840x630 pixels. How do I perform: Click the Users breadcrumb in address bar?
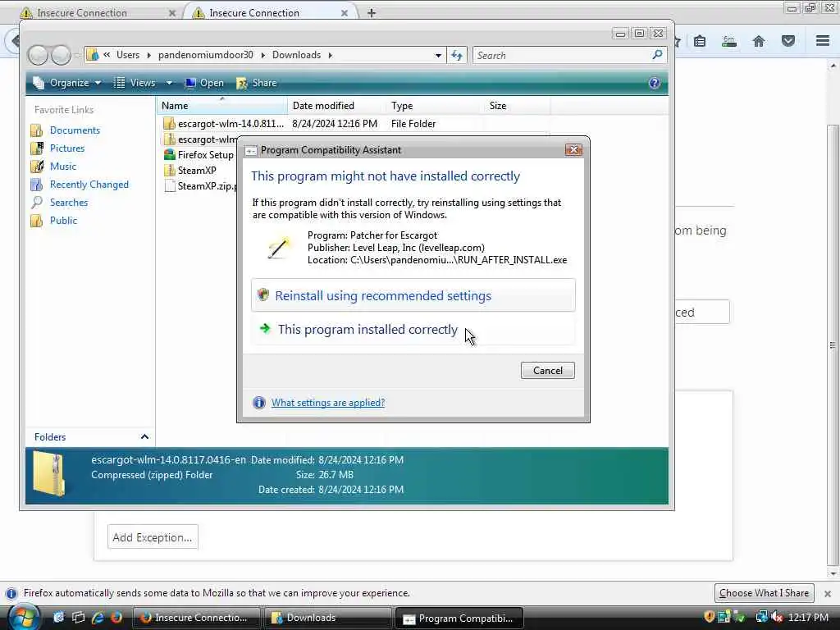127,55
